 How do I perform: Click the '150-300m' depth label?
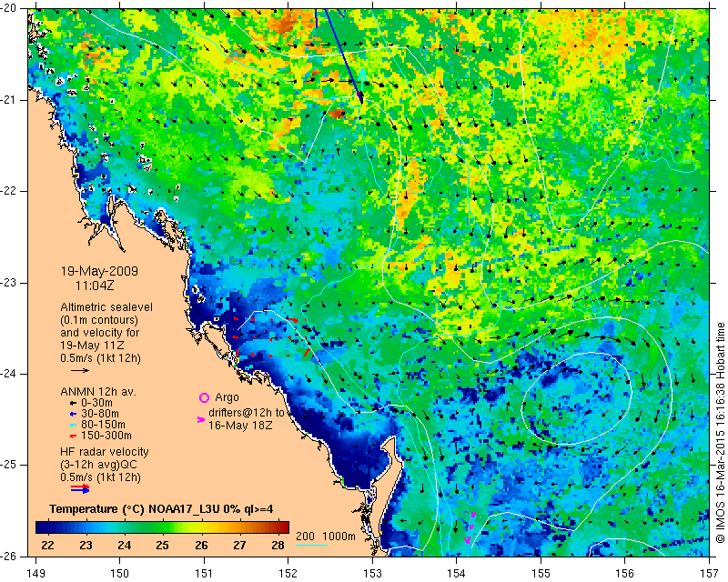pyautogui.click(x=106, y=436)
